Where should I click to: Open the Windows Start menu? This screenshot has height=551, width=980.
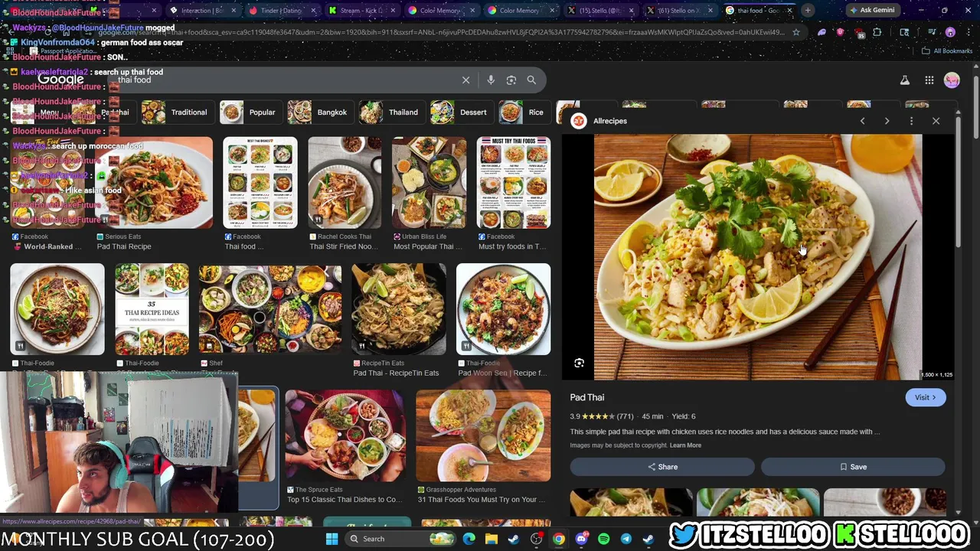pos(332,539)
